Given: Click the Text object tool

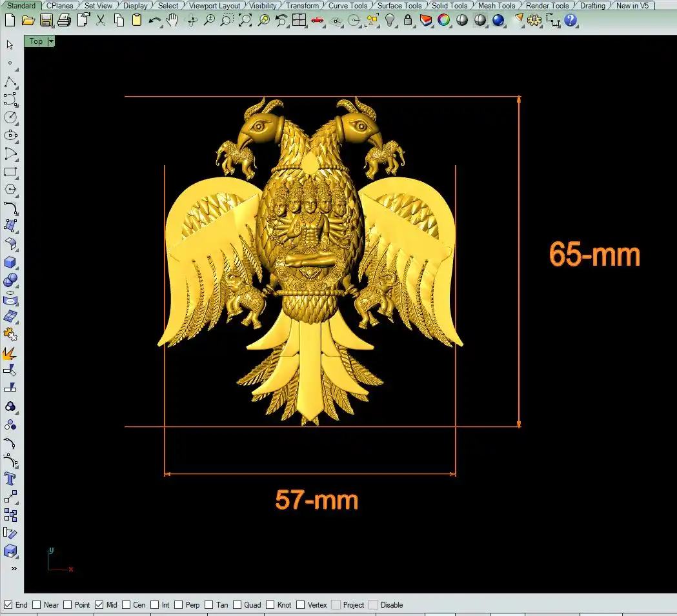Looking at the screenshot, I should (10, 479).
